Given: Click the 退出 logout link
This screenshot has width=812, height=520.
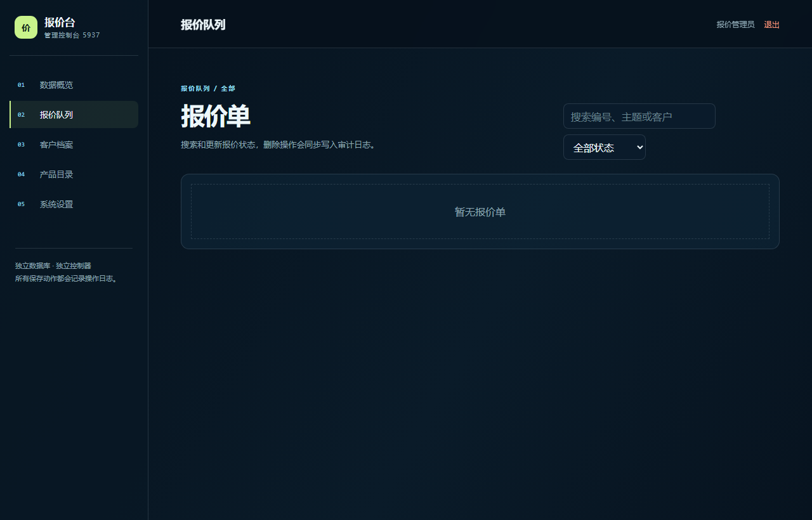Looking at the screenshot, I should (x=771, y=25).
